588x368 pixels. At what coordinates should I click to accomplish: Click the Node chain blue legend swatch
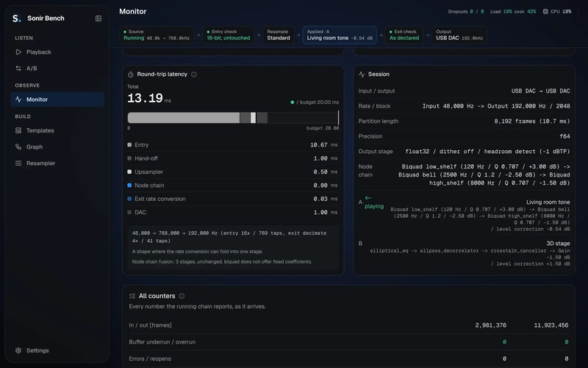point(129,185)
